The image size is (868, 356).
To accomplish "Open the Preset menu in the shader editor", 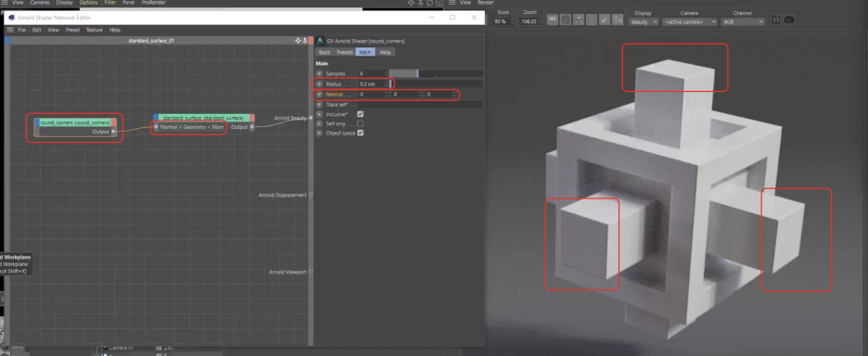I will (72, 30).
